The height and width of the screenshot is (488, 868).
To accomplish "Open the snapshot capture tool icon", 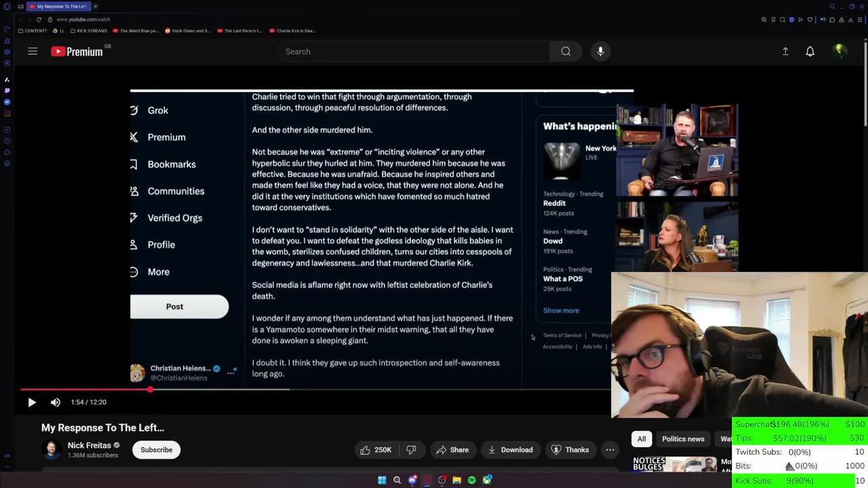I will pos(783,20).
